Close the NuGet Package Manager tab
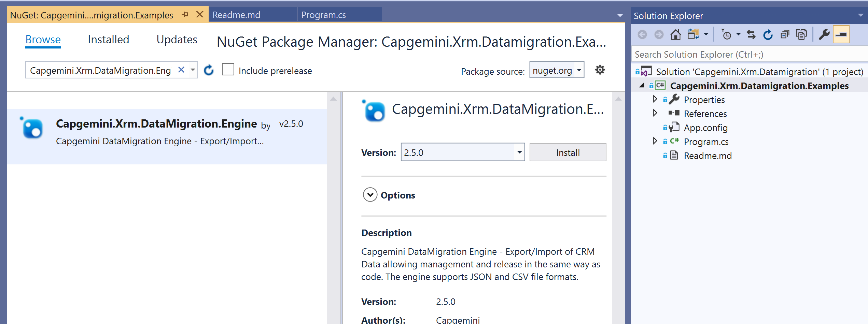This screenshot has width=868, height=324. tap(200, 14)
